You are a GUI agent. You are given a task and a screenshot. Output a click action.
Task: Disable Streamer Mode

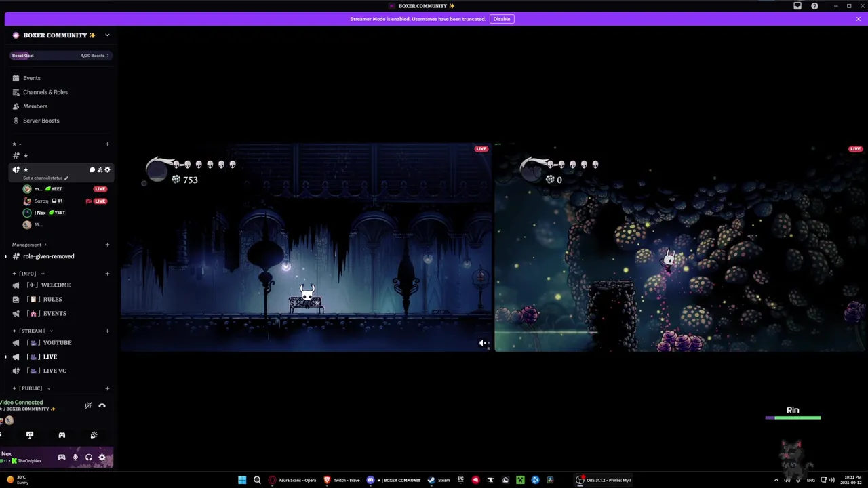[x=502, y=19]
